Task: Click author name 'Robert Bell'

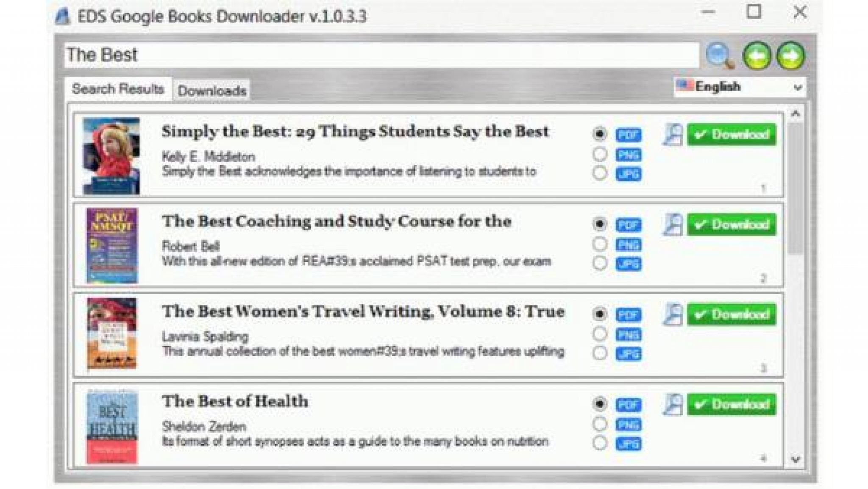Action: tap(191, 246)
